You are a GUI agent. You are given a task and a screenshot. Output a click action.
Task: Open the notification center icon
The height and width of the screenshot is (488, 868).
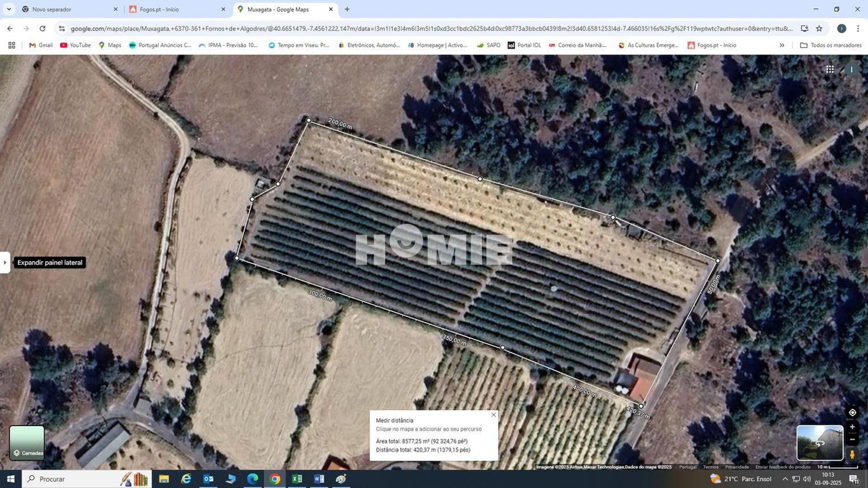[x=854, y=479]
